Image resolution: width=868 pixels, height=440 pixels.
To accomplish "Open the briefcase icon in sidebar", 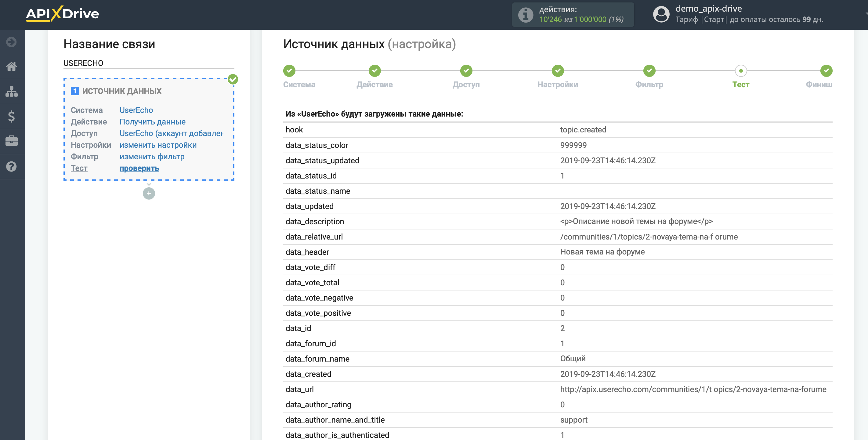I will pos(12,141).
